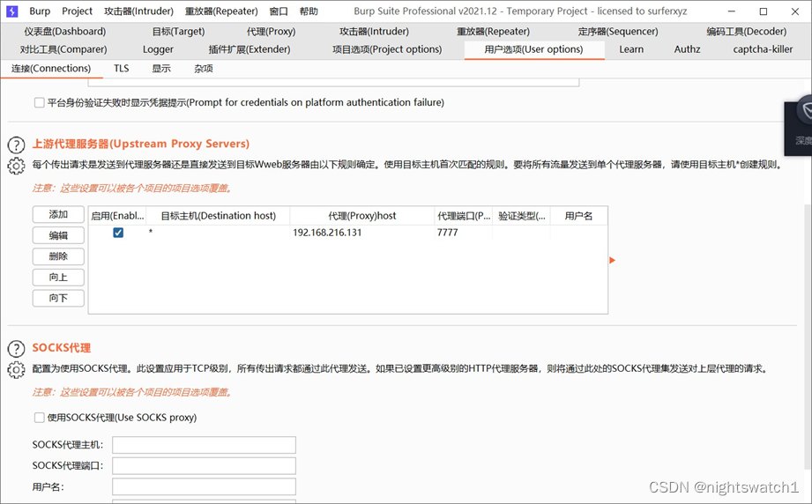Screen dimensions: 812x504
Task: Open help for Upstream Proxy Servers section
Action: tap(16, 145)
